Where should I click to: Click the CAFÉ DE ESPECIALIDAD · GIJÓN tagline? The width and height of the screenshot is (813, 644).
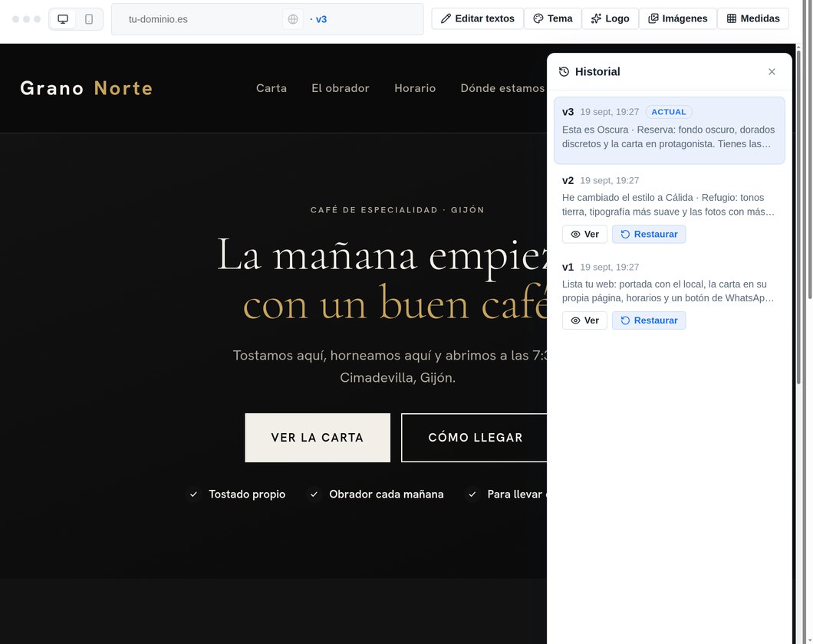397,210
